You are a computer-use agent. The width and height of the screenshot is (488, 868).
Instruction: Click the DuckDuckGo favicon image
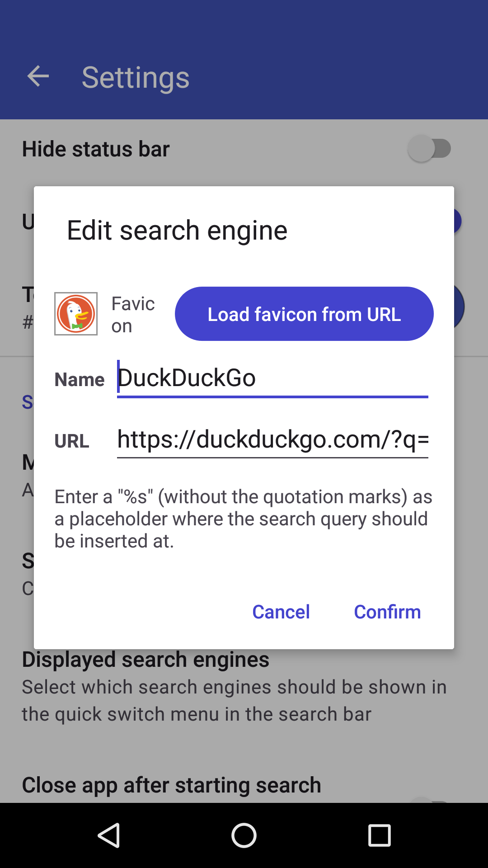coord(76,314)
